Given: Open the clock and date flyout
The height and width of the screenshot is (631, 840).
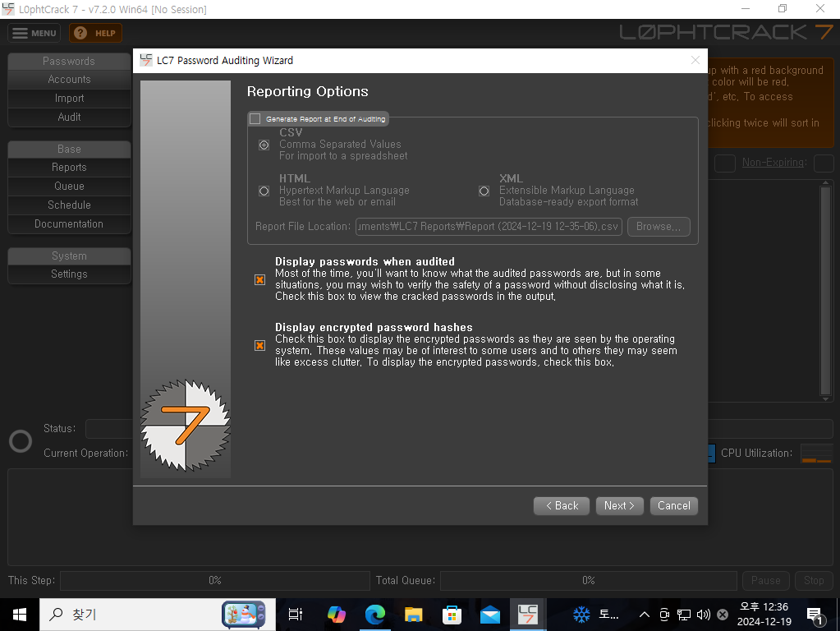Looking at the screenshot, I should (x=764, y=615).
